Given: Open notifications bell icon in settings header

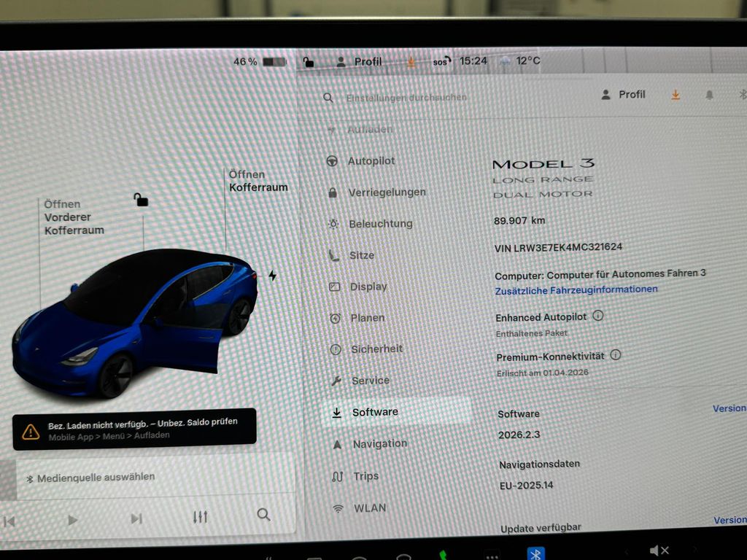Looking at the screenshot, I should (709, 95).
